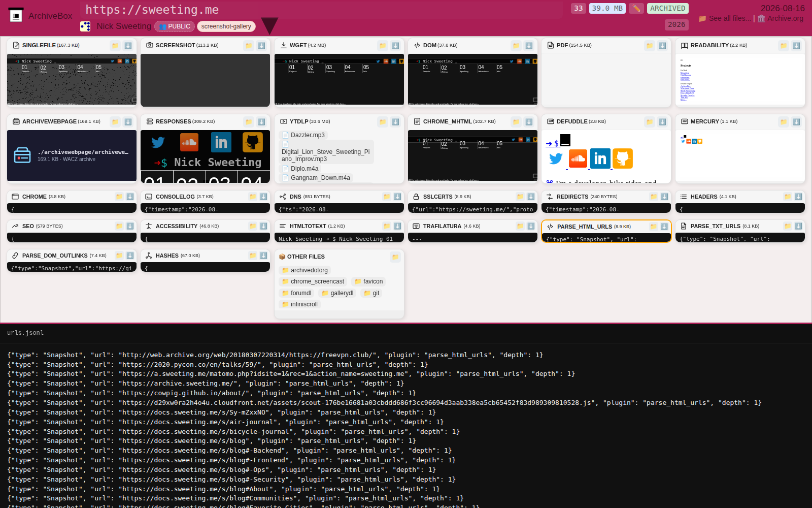Open the SINGLEFILE folder icon
812x508 pixels.
tap(115, 46)
